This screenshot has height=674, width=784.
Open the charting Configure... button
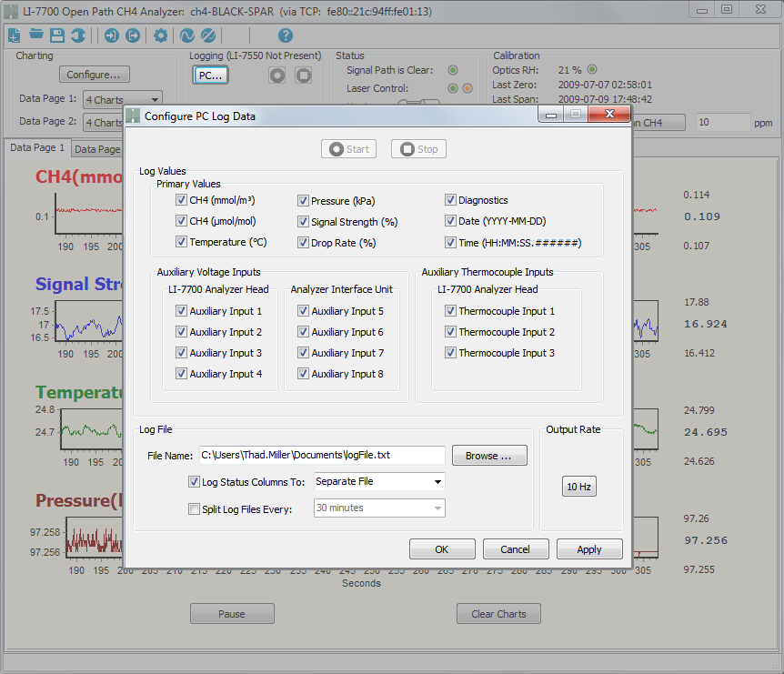(95, 75)
